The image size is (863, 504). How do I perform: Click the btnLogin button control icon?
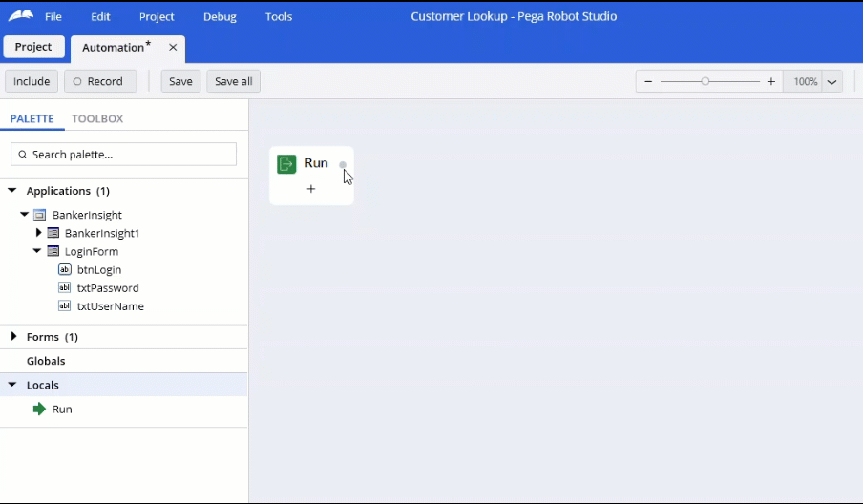tap(64, 269)
